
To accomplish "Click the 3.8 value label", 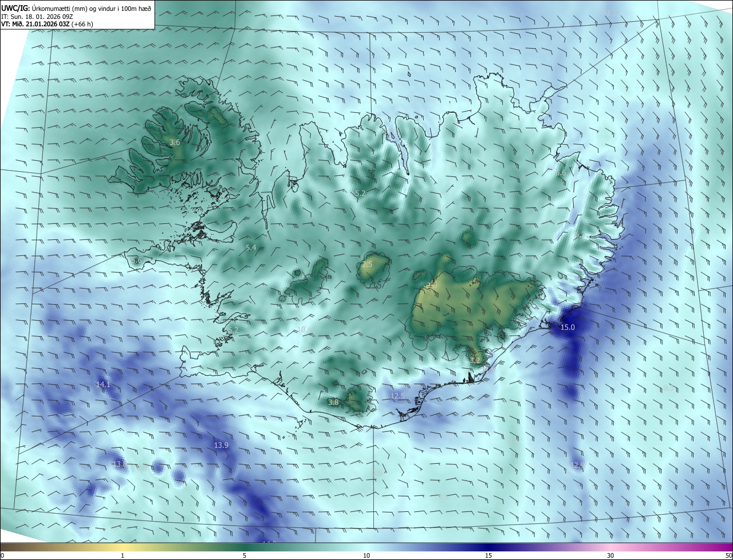I will [333, 403].
